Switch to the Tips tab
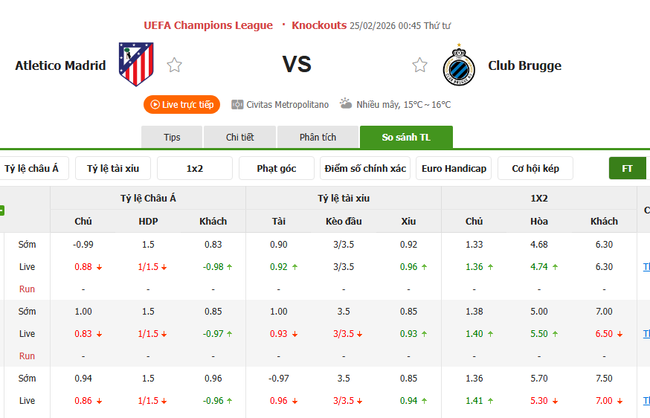This screenshot has height=418, width=650. coord(172,137)
